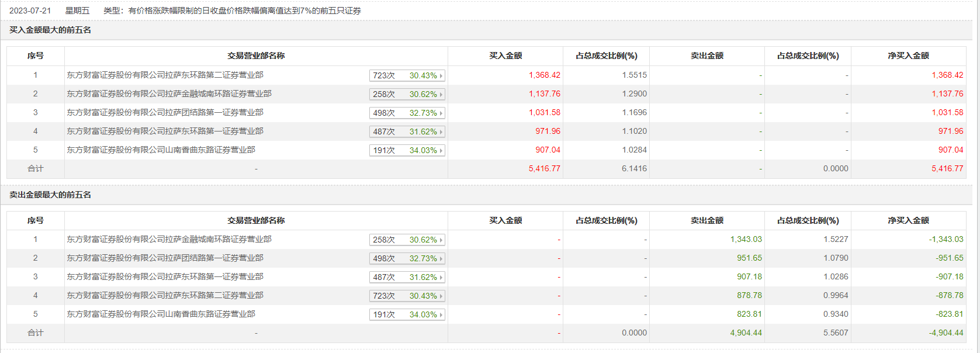The image size is (980, 353).
Task: Open 山南香曲东路证券营业部 link in buy table
Action: click(x=161, y=150)
